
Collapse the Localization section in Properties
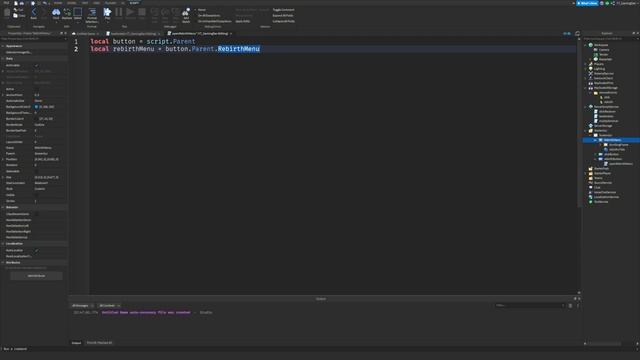point(3,244)
